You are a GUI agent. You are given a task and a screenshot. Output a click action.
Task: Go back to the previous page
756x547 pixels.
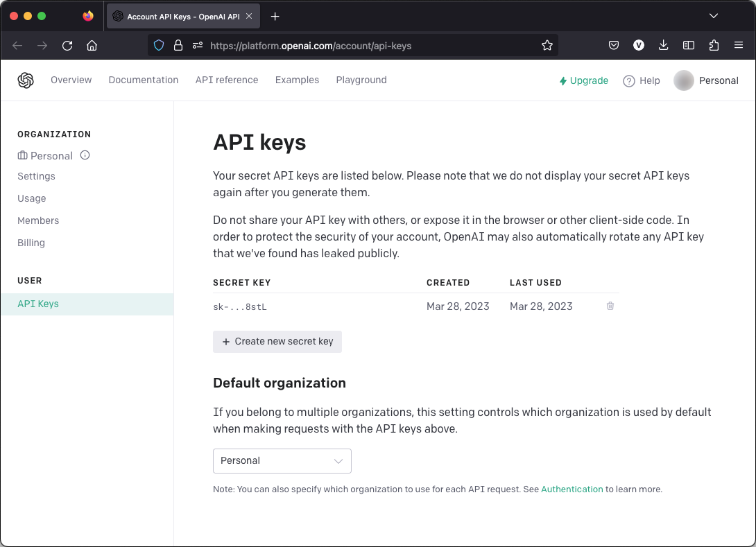click(17, 46)
